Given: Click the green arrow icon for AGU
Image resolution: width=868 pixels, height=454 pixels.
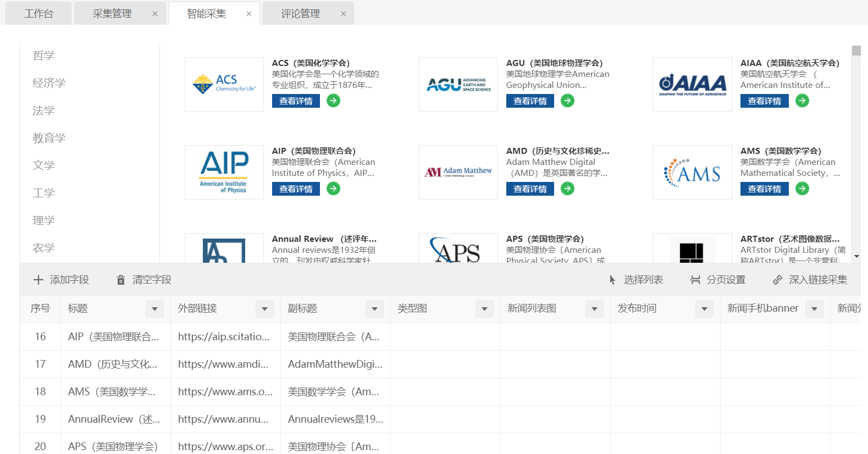Looking at the screenshot, I should point(567,101).
